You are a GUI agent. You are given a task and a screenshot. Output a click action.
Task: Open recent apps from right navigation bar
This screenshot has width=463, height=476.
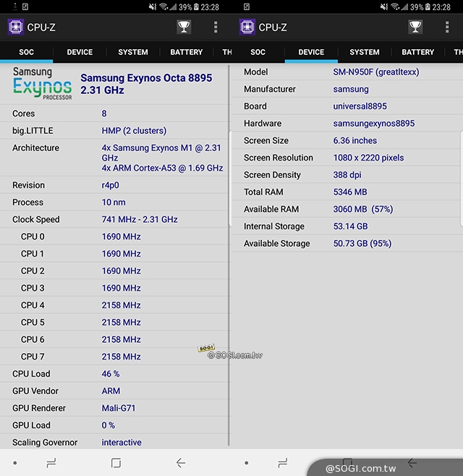[282, 463]
